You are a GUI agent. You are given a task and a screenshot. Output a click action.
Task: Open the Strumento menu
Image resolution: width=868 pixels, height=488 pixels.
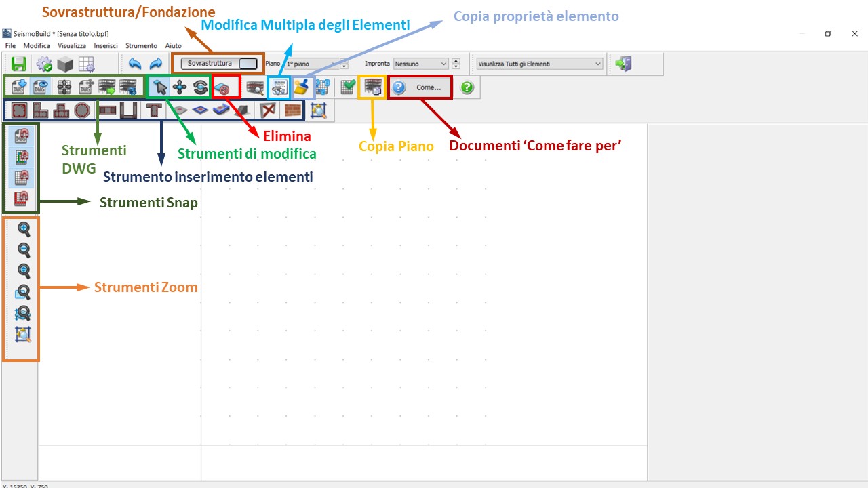pyautogui.click(x=141, y=45)
